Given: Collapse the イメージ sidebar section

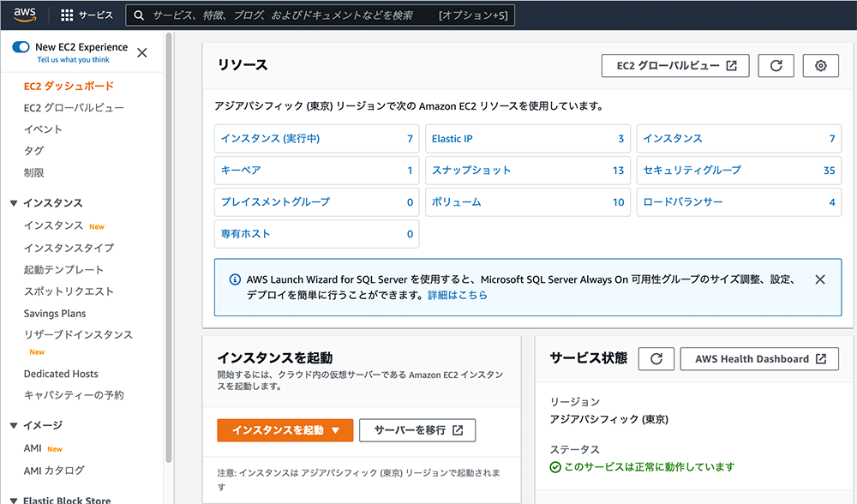Looking at the screenshot, I should 14,425.
